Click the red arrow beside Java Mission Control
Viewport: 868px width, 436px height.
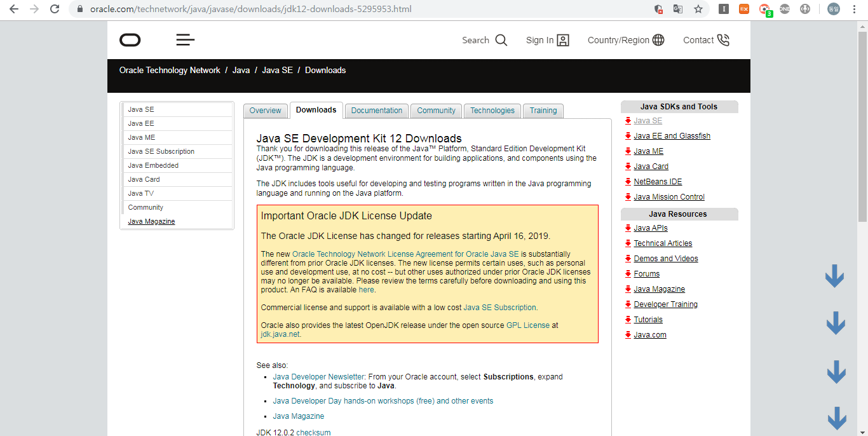click(x=628, y=197)
